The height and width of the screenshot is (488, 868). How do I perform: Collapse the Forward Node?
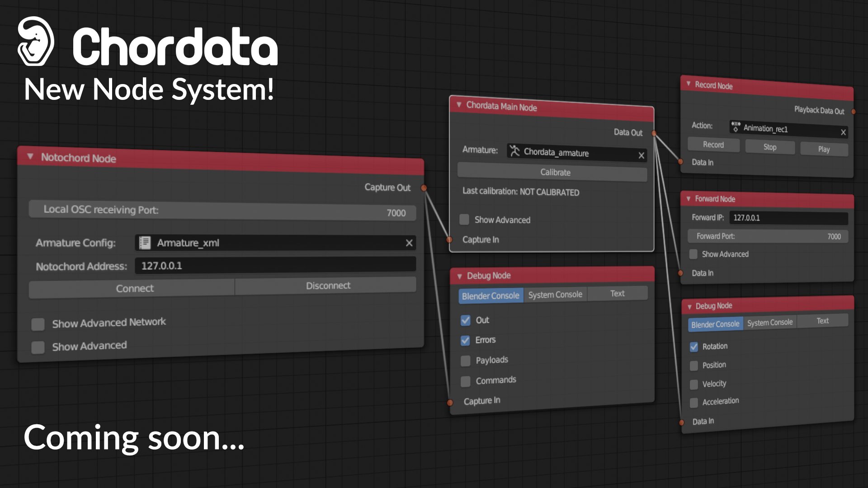[689, 198]
